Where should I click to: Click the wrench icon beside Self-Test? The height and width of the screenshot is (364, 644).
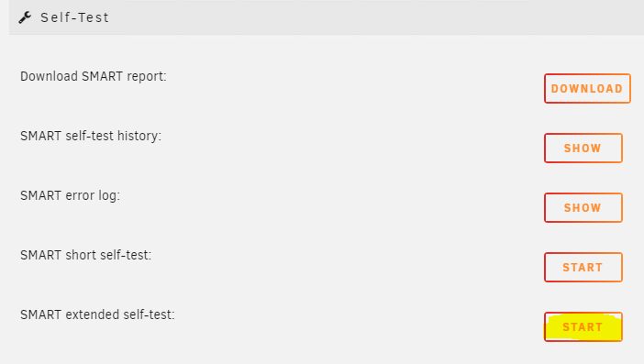pyautogui.click(x=25, y=17)
